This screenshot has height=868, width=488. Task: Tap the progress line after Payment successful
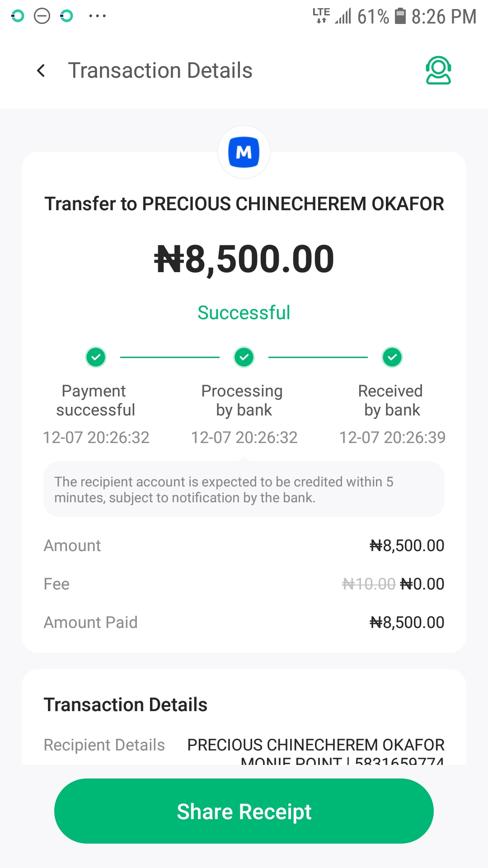169,357
